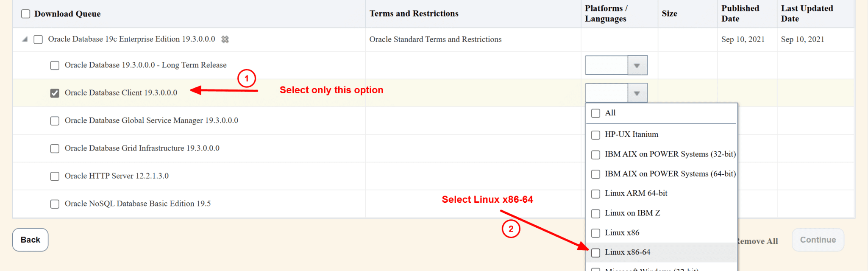Uncheck Oracle Database Client 19.3.0.0.0
Viewport: 868px width, 271px height.
(55, 93)
